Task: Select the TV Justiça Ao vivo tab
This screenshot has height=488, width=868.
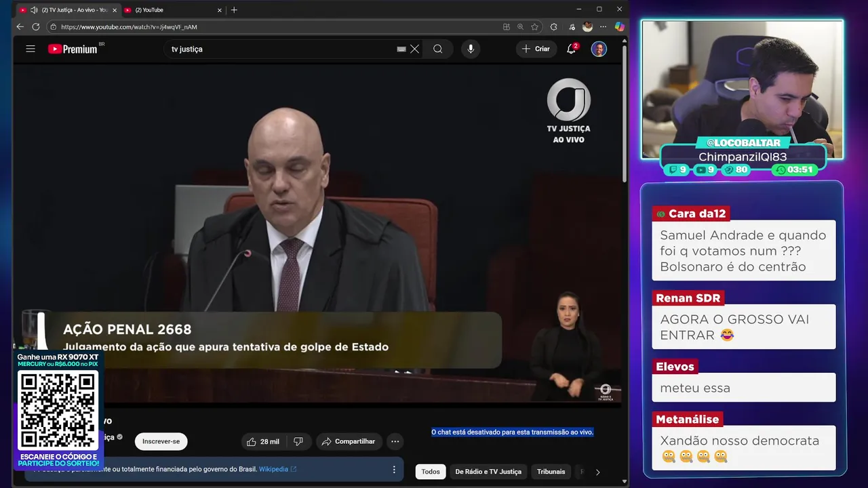Action: [x=68, y=10]
